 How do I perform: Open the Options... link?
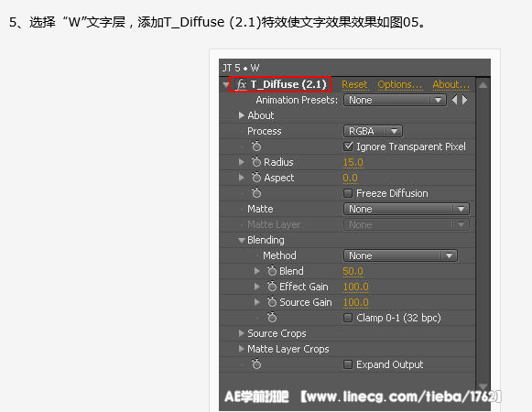400,84
